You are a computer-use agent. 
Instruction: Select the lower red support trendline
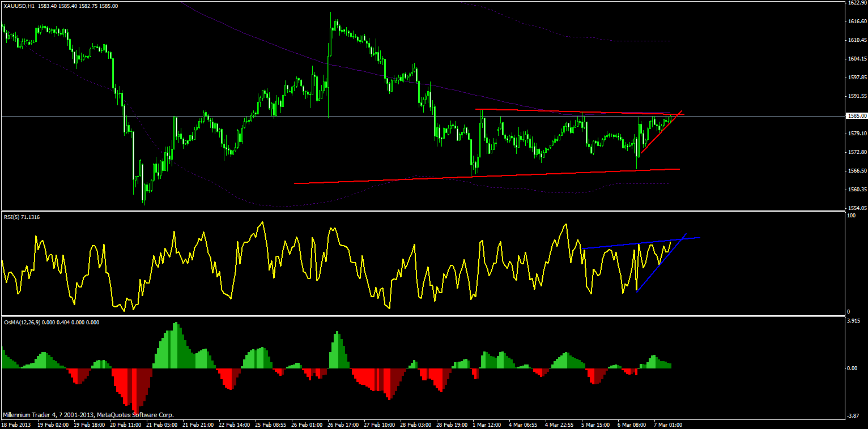point(487,176)
